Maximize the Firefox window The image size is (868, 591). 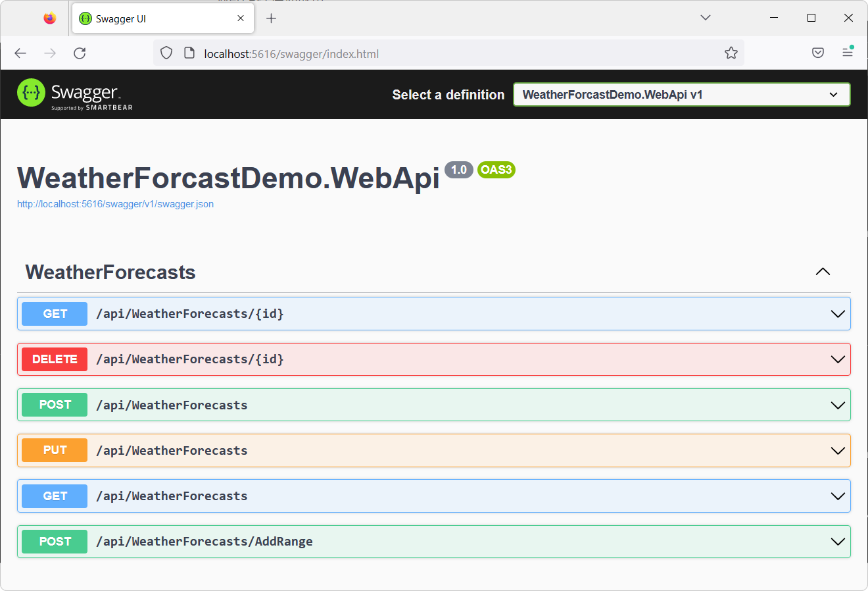(811, 18)
